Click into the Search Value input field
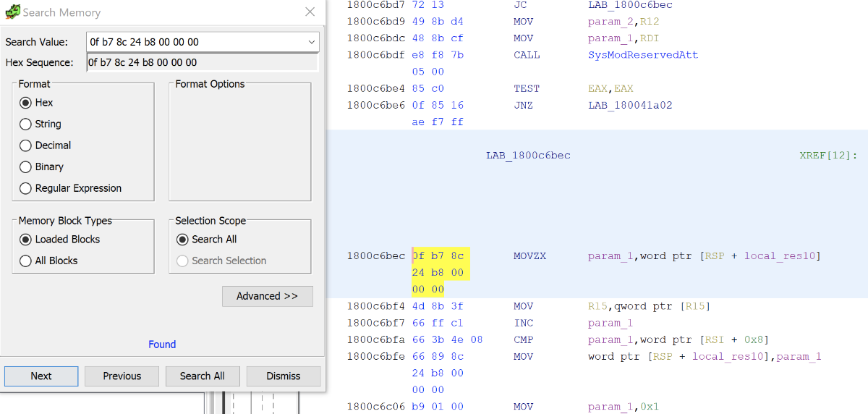The height and width of the screenshot is (414, 868). point(196,42)
